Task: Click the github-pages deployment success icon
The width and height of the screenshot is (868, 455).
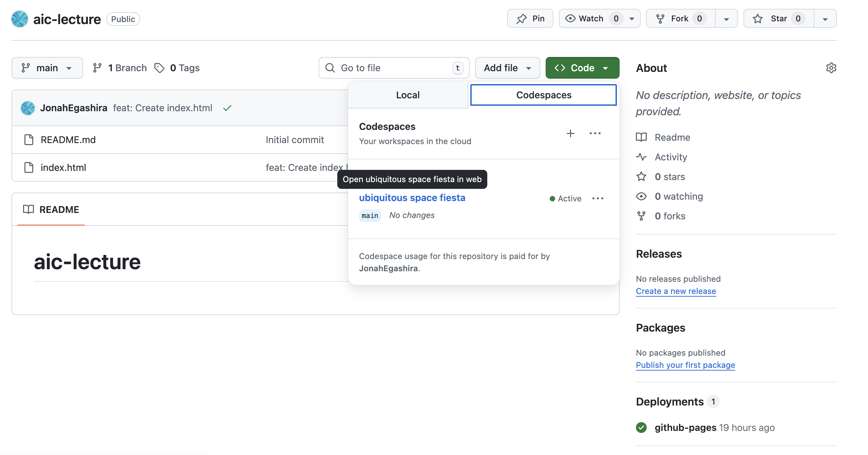Action: pos(641,428)
